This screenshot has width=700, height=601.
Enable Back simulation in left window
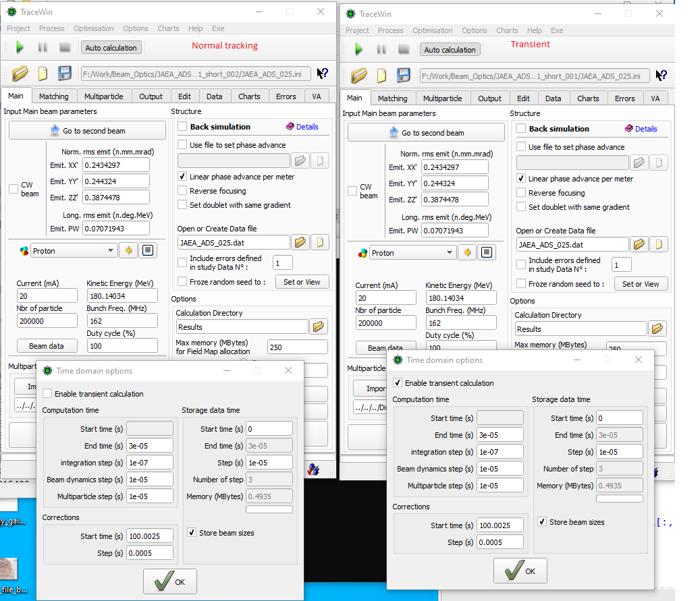click(x=182, y=126)
